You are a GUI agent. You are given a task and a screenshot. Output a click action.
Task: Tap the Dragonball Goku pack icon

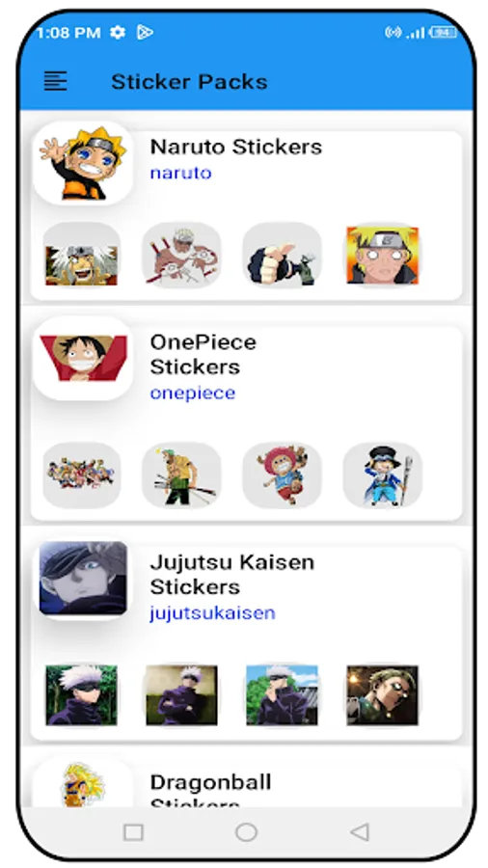click(x=83, y=784)
